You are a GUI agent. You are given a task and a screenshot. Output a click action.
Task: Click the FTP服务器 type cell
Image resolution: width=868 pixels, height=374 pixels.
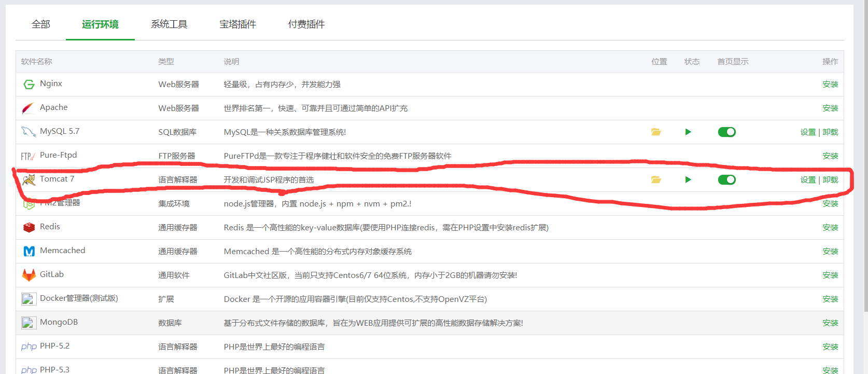coord(177,156)
